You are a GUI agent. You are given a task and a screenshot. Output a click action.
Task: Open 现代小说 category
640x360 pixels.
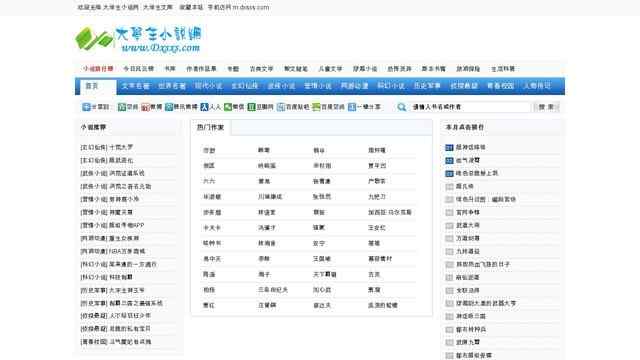[208, 86]
